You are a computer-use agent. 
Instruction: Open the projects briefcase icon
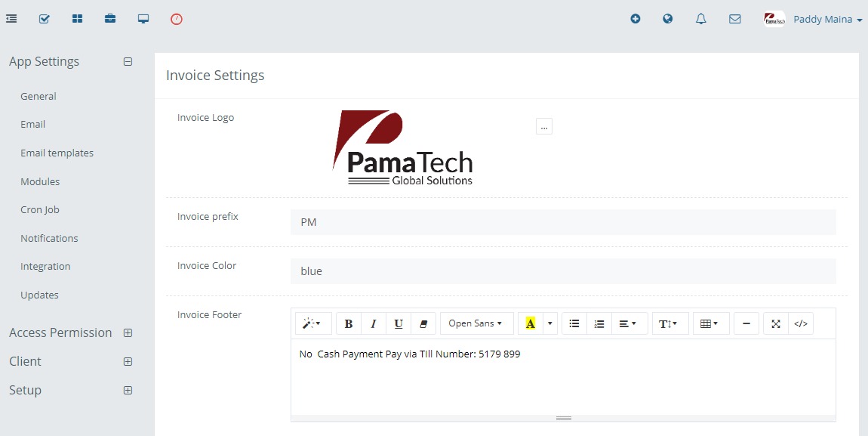(x=110, y=19)
